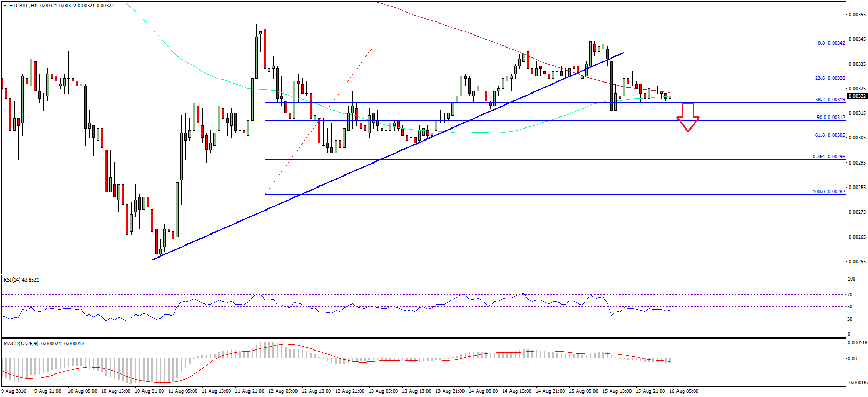Click time axis label 15 Aug 13:00
868x397 pixels.
coord(617,391)
